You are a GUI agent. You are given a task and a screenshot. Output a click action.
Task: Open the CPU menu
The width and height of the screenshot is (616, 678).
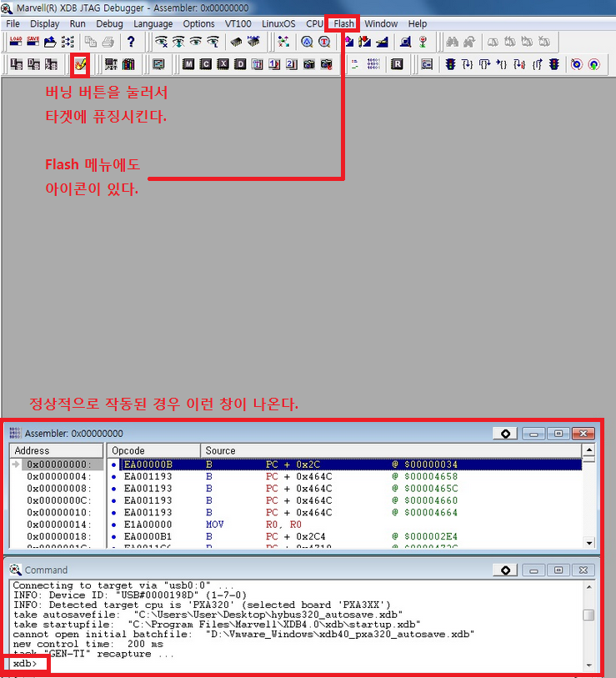(314, 24)
